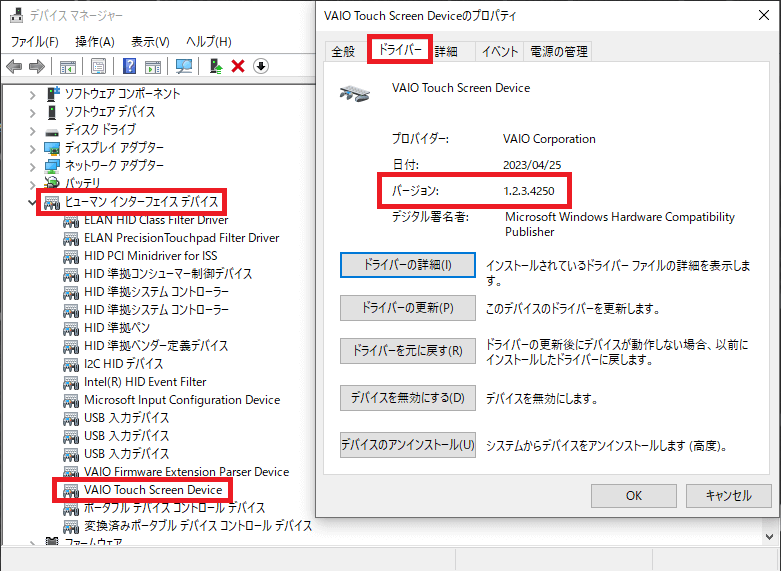The image size is (781, 571).
Task: Open the ファイル(F) menu
Action: click(34, 41)
